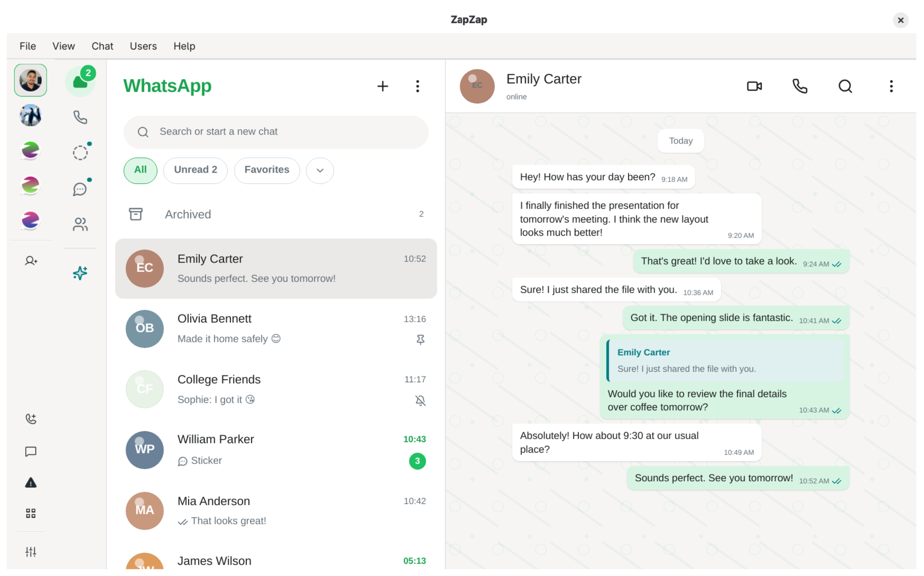This screenshot has height=576, width=924.
Task: Open the Emily Carter chat in list
Action: [276, 268]
